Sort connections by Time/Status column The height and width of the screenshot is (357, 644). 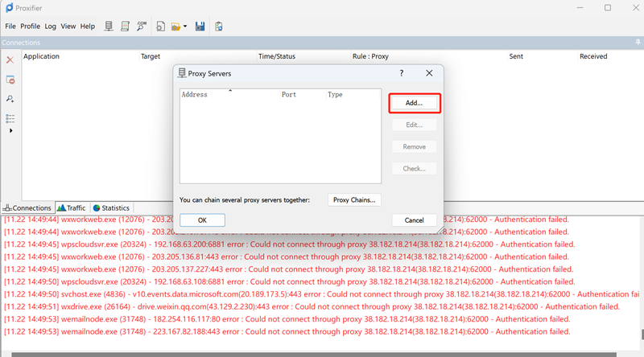coord(304,56)
